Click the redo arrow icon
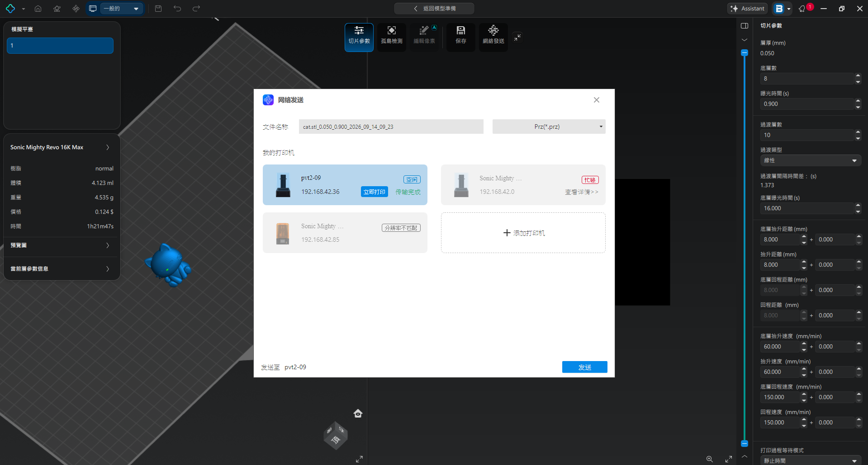The image size is (868, 465). pos(196,9)
